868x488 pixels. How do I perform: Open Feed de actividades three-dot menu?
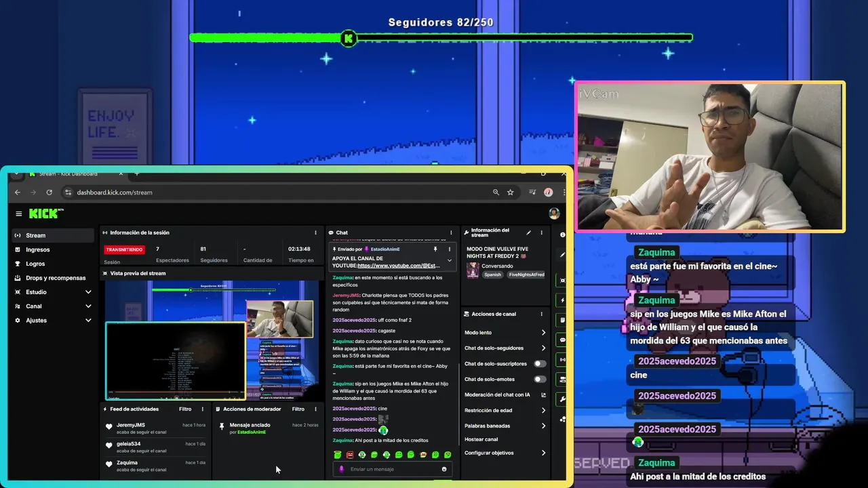tap(202, 409)
